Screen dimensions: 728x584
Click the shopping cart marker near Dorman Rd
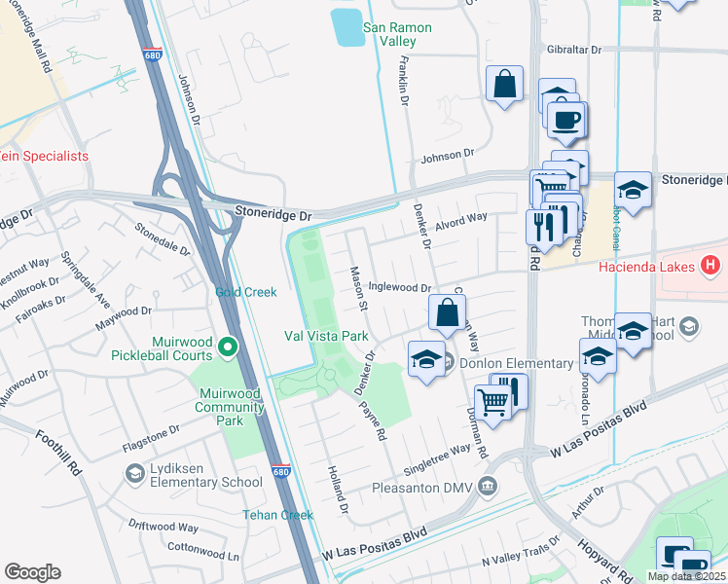pyautogui.click(x=493, y=404)
